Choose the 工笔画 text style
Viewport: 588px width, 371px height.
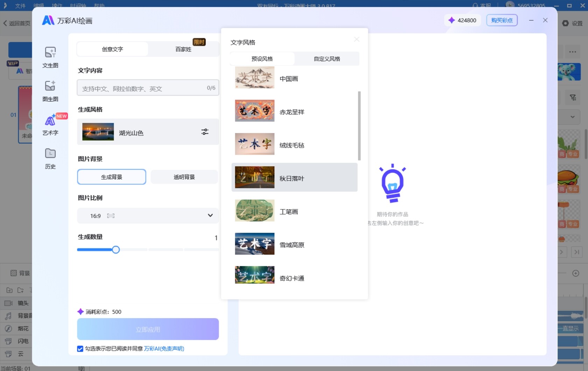tap(294, 211)
